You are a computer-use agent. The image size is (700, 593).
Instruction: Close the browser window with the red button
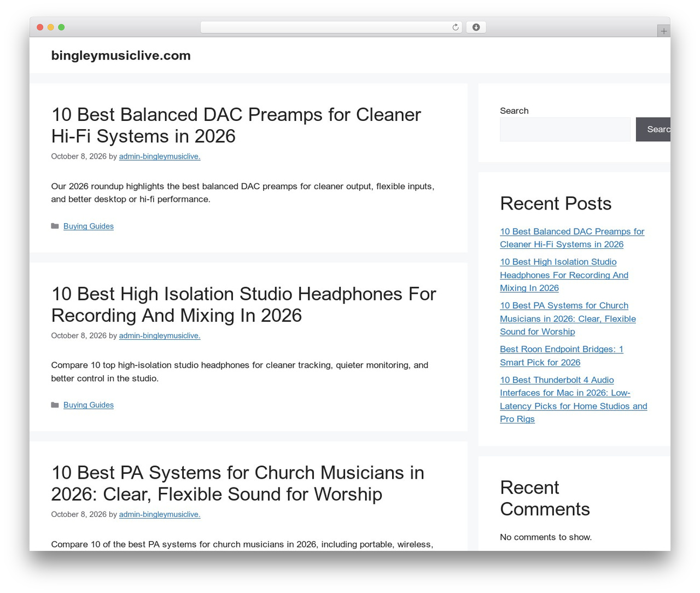pyautogui.click(x=40, y=27)
